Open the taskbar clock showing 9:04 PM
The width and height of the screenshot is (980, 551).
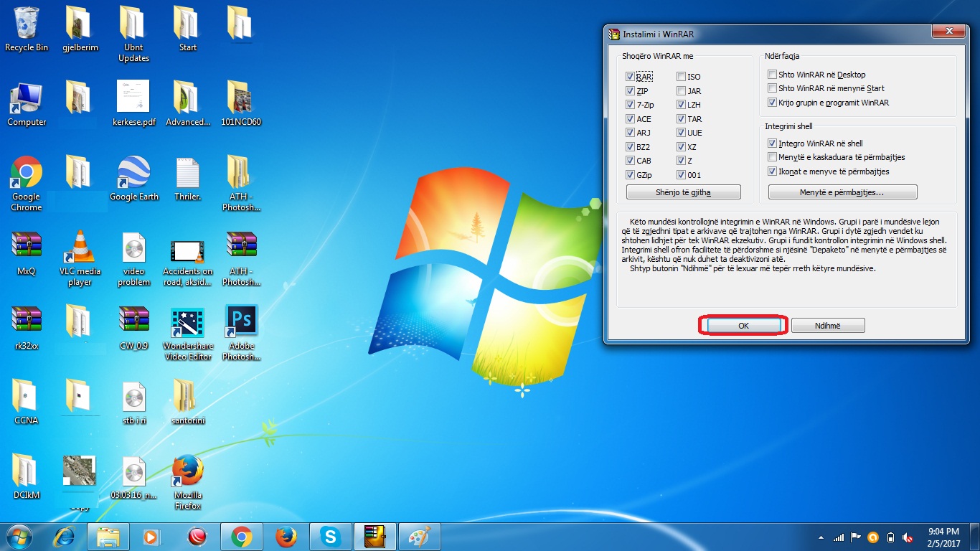[x=943, y=537]
